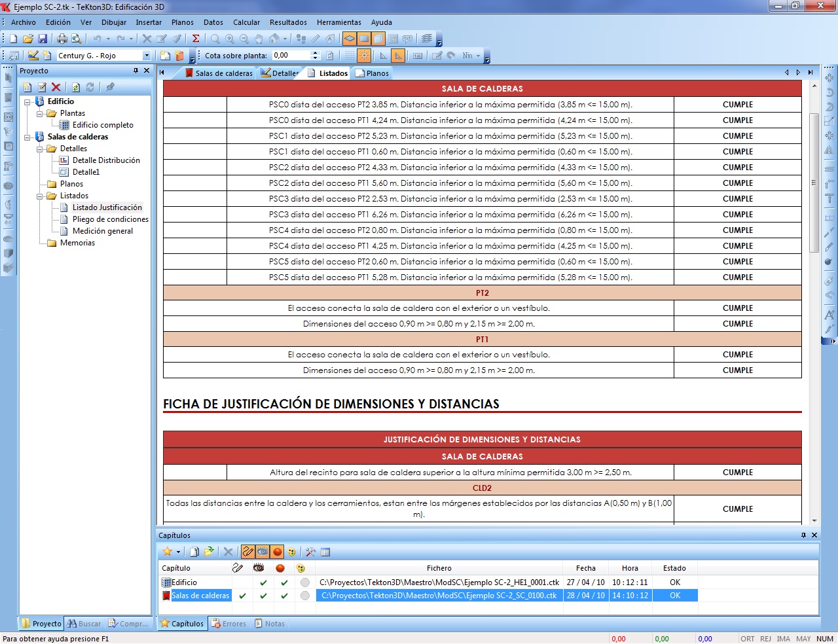Open the dropdown arrow next to Nin
This screenshot has height=644, width=838.
coord(478,56)
